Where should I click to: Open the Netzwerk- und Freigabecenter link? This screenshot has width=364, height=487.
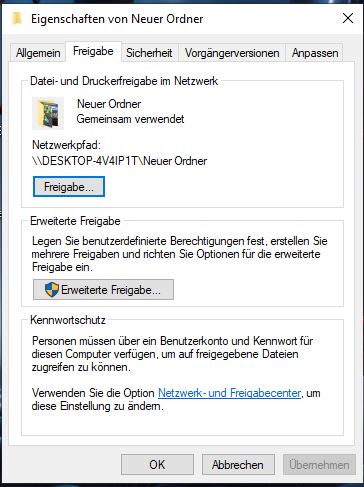point(230,393)
